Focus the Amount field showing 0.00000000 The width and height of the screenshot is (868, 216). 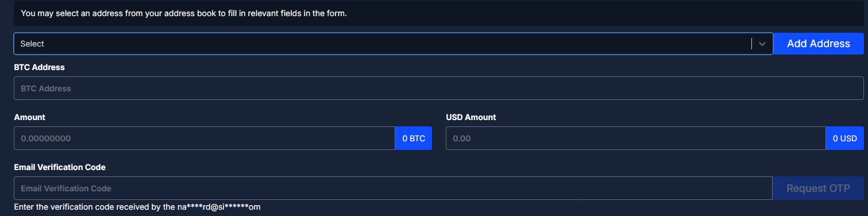coord(205,138)
